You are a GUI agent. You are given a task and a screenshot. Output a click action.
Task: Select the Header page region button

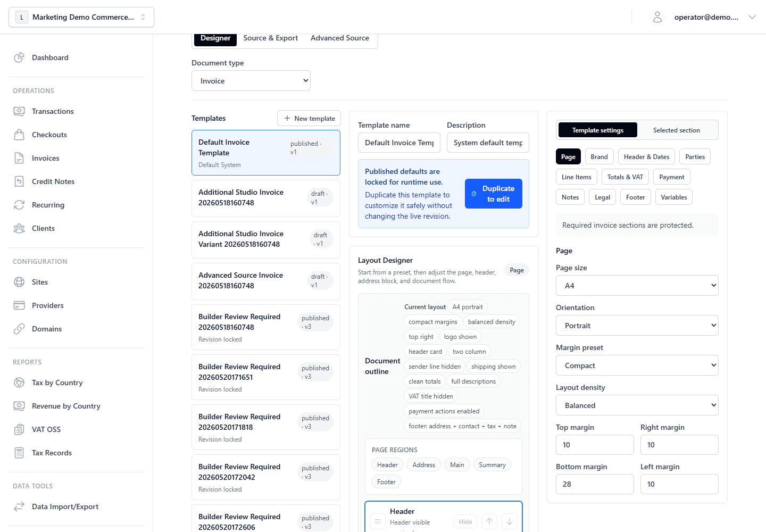[387, 465]
